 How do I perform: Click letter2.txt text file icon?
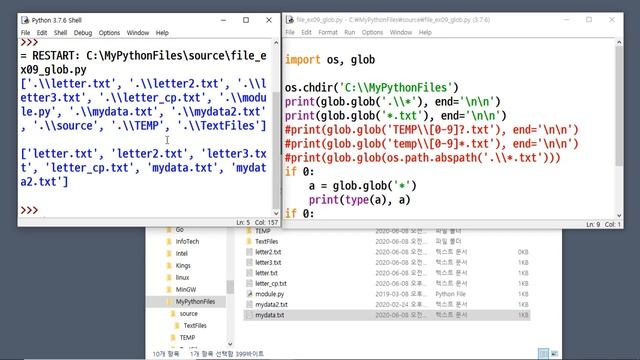point(249,252)
